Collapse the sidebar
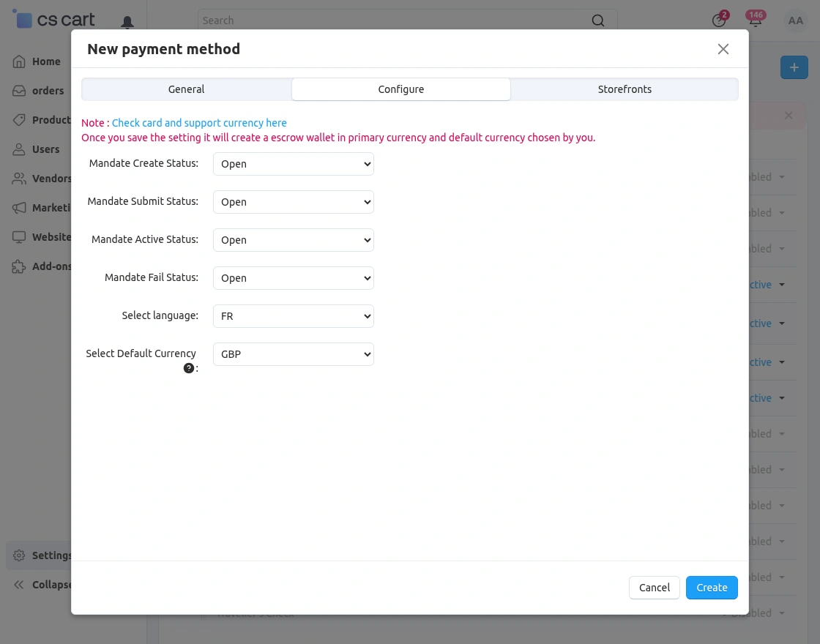Viewport: 820px width, 644px height. [x=41, y=585]
